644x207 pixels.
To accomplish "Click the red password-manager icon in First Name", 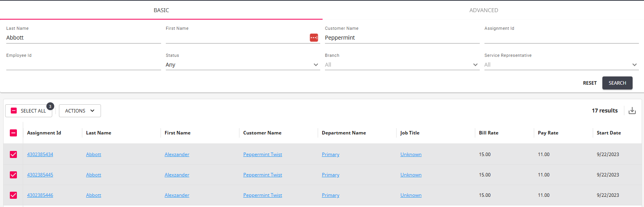I will point(314,38).
